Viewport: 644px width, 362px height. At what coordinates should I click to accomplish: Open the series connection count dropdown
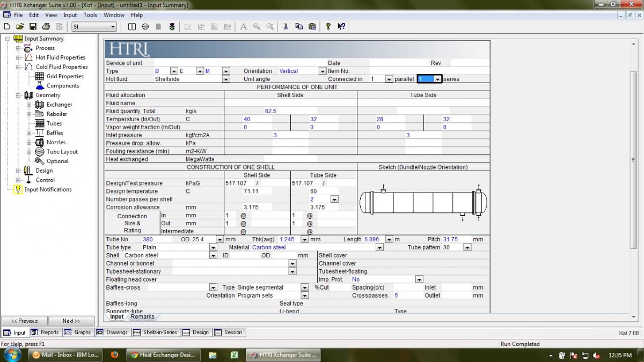pyautogui.click(x=438, y=79)
